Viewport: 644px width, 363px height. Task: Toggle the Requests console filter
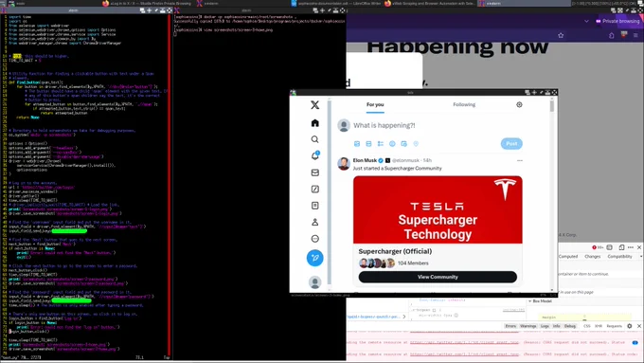[615, 326]
